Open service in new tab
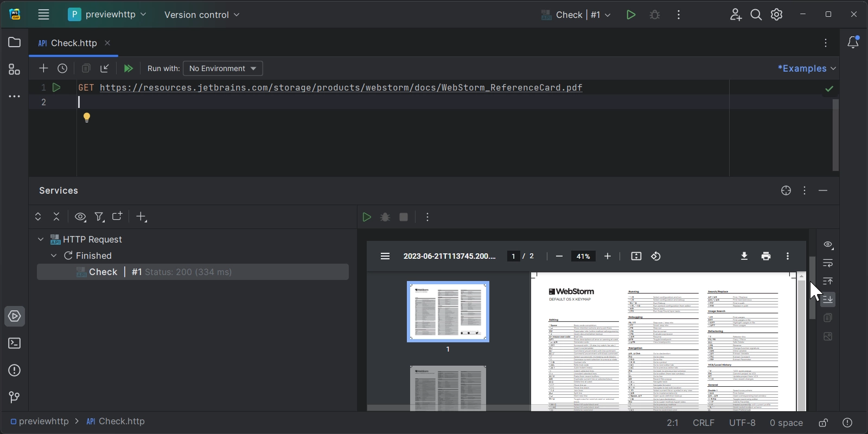 pos(117,216)
